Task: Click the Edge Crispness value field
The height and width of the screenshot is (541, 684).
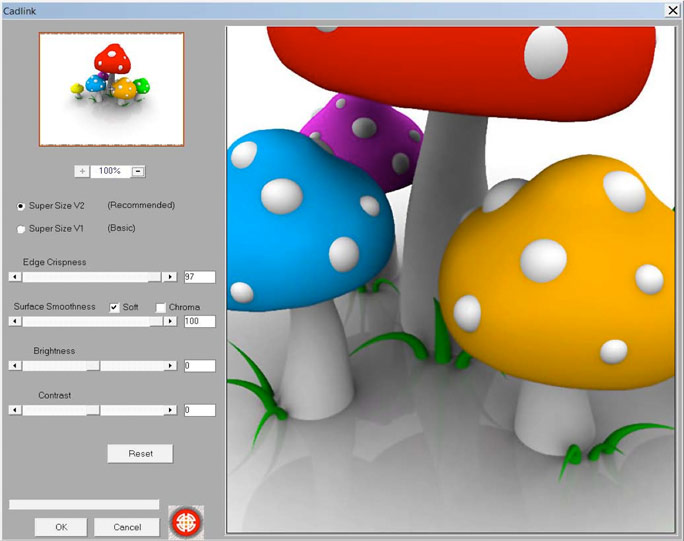Action: [x=199, y=277]
